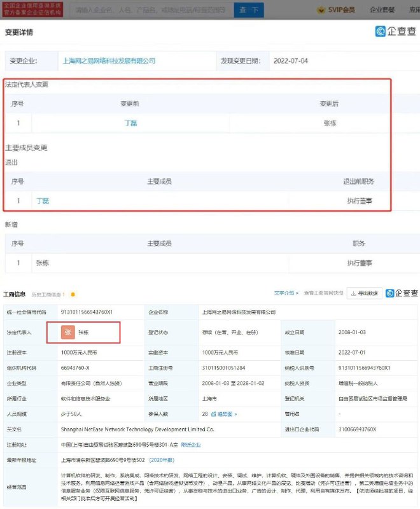
Task: Select 张栋 name in 法定代表人 row
Action: (83, 332)
